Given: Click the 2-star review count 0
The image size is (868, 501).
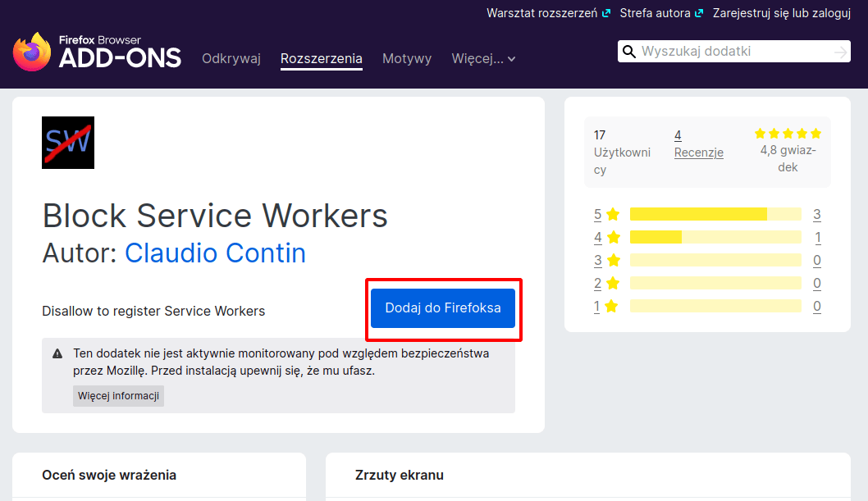Looking at the screenshot, I should click(x=817, y=284).
